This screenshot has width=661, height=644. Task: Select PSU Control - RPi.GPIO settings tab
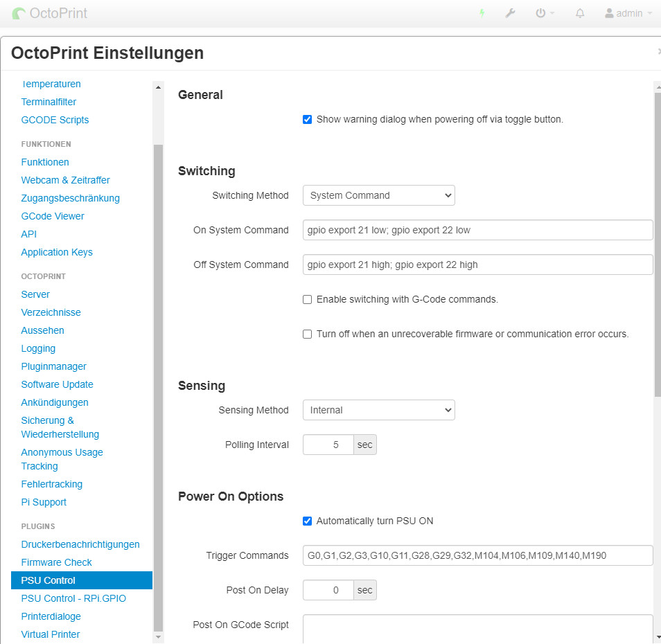click(x=73, y=598)
